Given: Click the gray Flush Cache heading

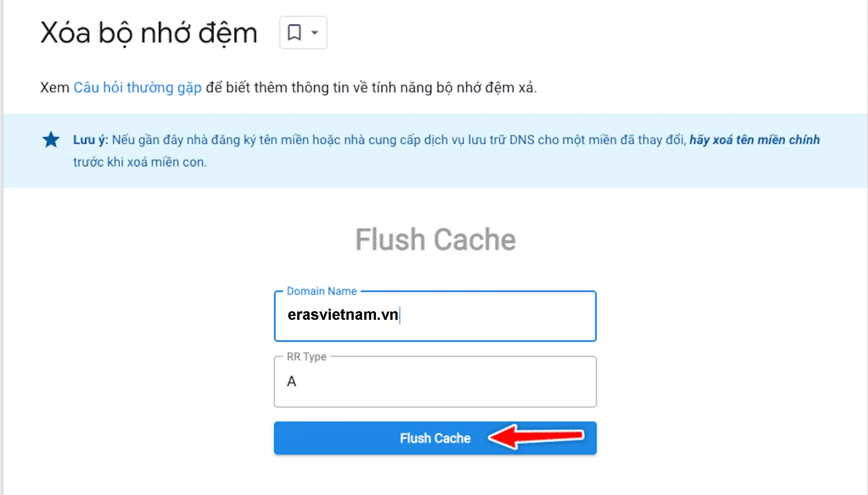Looking at the screenshot, I should pyautogui.click(x=435, y=239).
